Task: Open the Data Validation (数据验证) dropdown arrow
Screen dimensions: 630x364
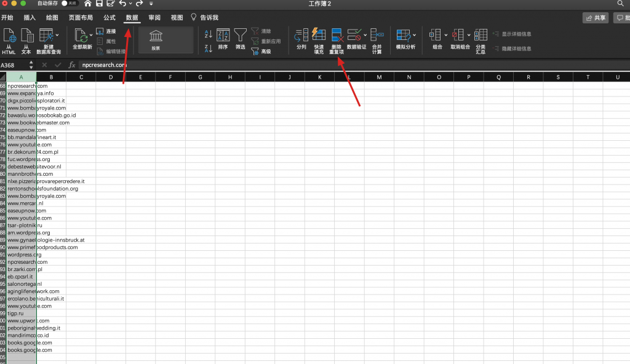Action: coord(365,34)
